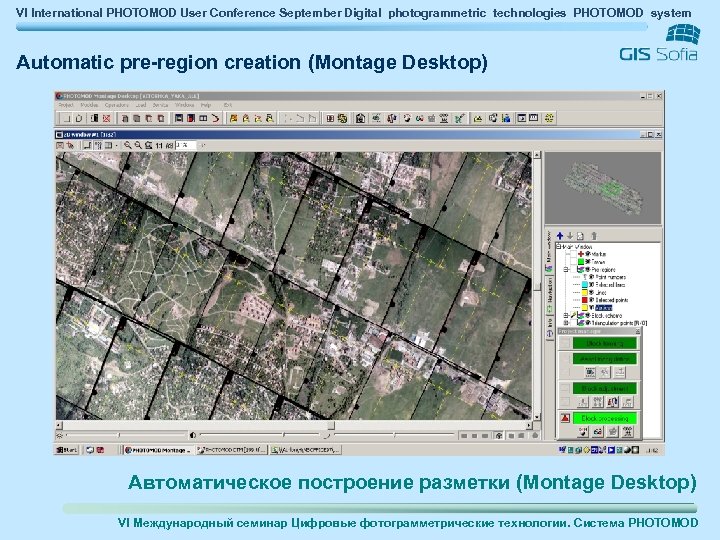This screenshot has width=720, height=540.
Task: Click the green scissors-like toolbar icon
Action: (460, 118)
